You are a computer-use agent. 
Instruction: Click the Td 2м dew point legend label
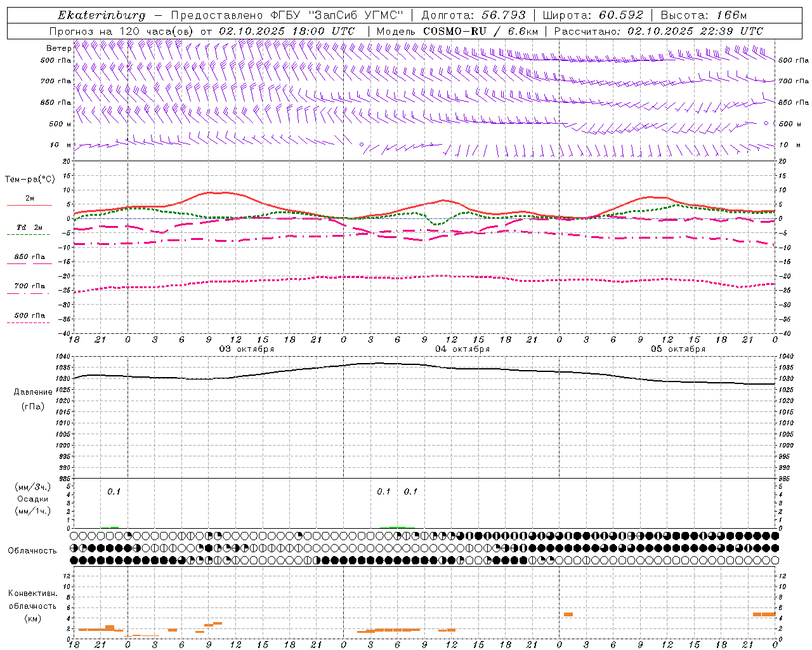coord(29,227)
